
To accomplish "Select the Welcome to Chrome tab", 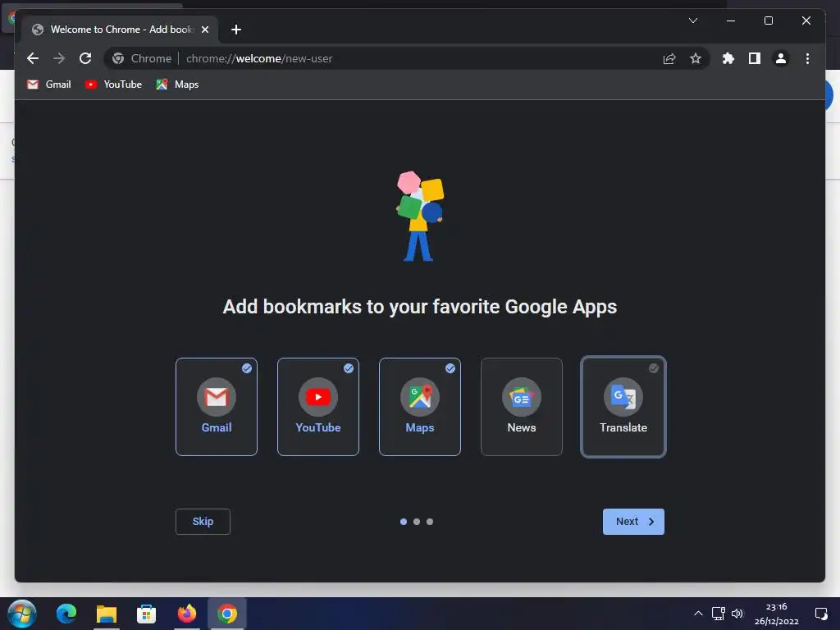I will [x=120, y=30].
